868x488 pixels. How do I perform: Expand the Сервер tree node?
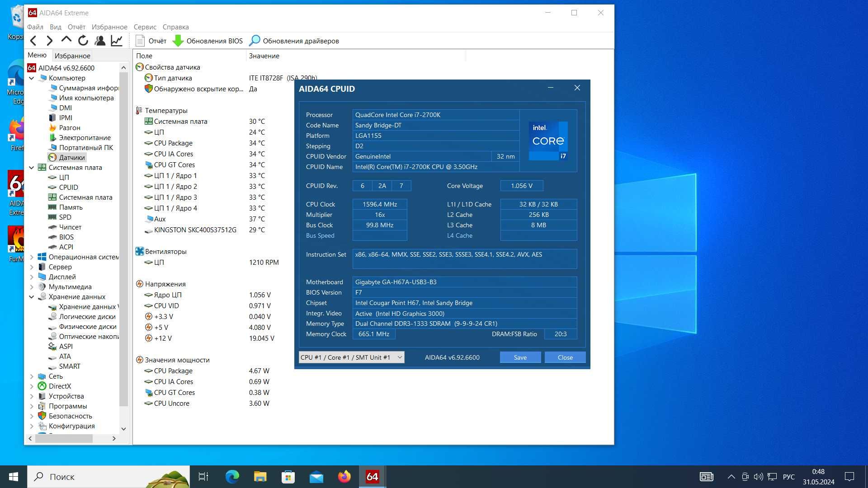(32, 267)
